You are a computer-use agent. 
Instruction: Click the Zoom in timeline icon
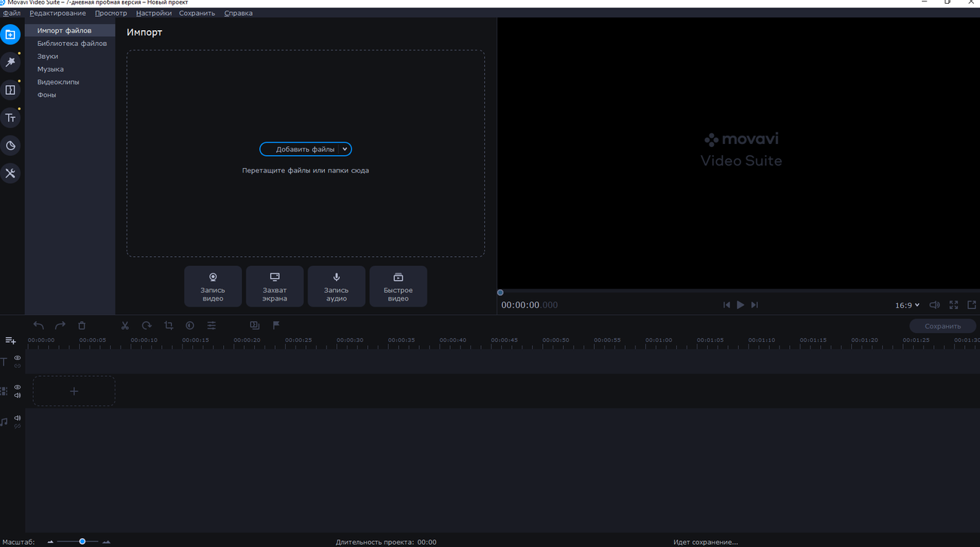[106, 542]
